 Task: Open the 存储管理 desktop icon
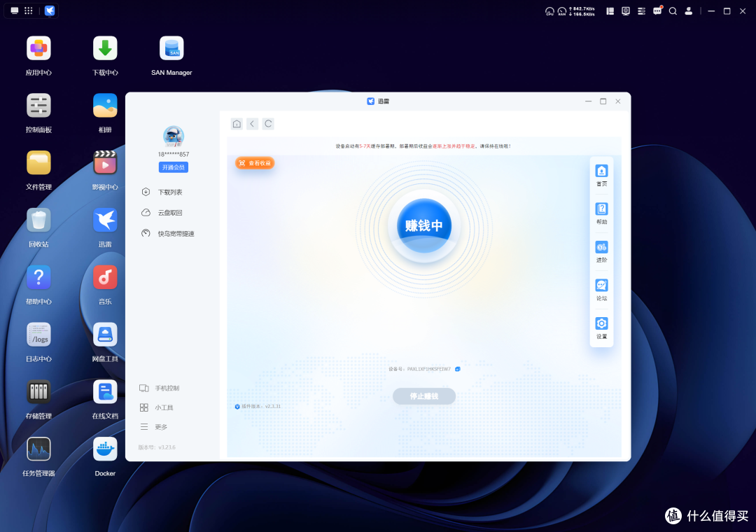[x=38, y=392]
